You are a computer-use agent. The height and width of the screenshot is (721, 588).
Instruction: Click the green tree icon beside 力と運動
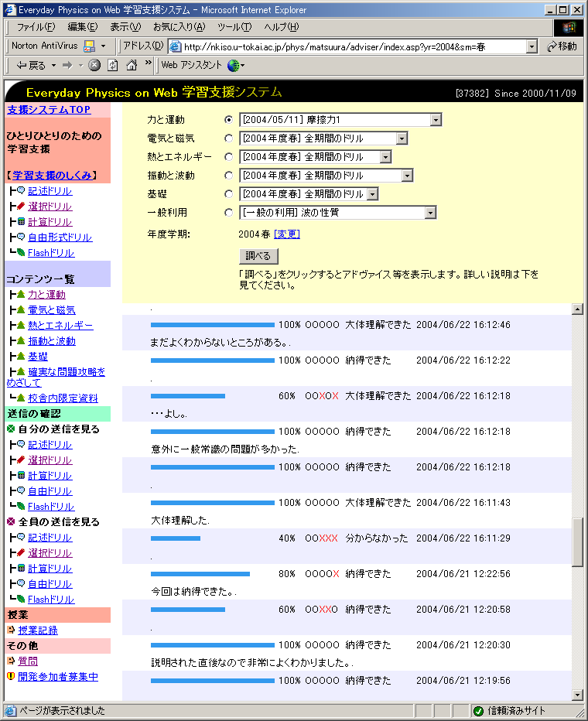click(x=21, y=294)
